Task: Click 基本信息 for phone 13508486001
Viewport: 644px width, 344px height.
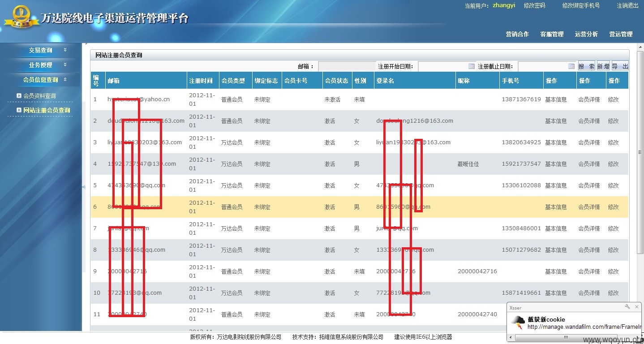Action: (x=556, y=228)
